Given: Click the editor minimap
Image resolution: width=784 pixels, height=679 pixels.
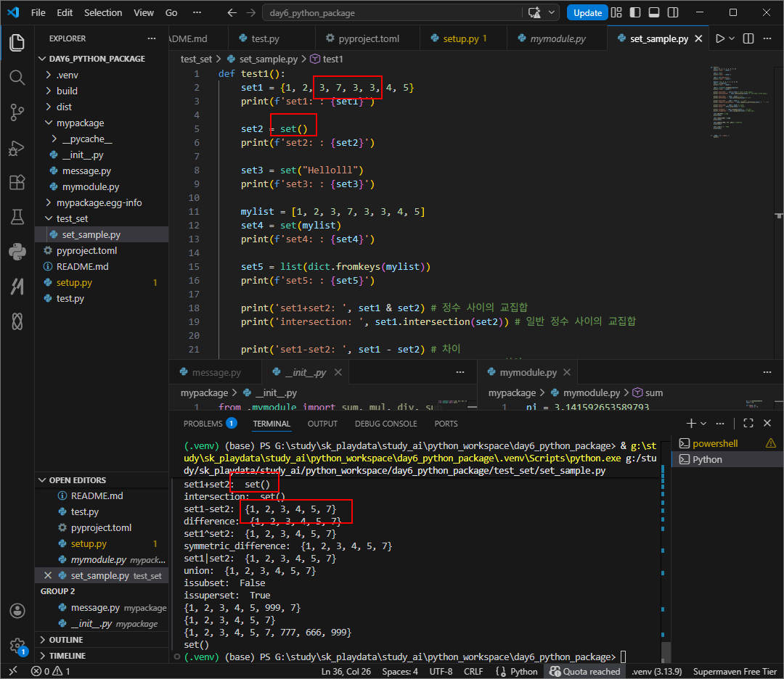Looking at the screenshot, I should pyautogui.click(x=741, y=102).
